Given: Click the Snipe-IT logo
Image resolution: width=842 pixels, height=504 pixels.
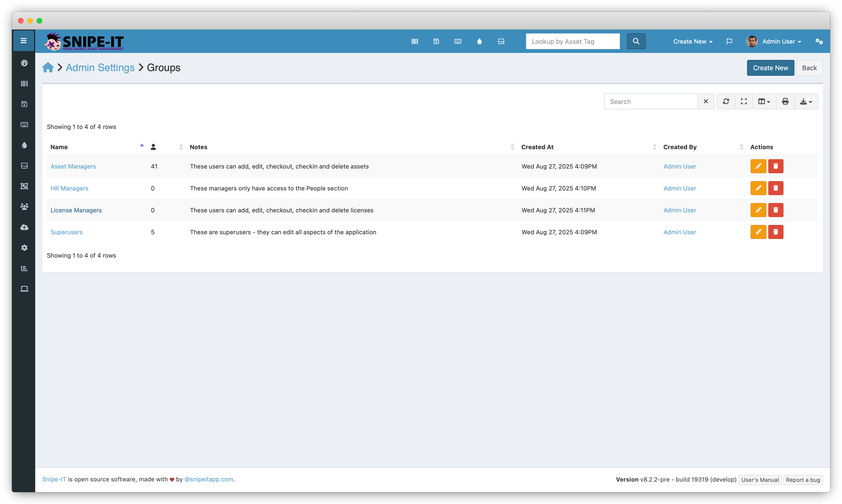Looking at the screenshot, I should pos(84,41).
